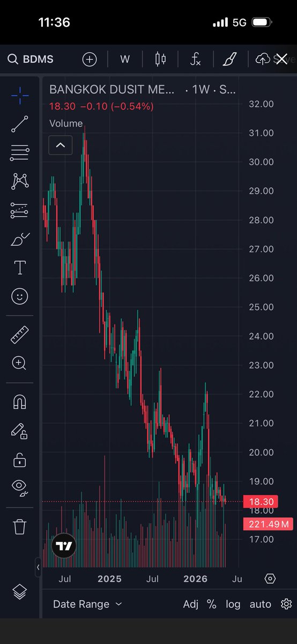The height and width of the screenshot is (644, 297).
Task: Close the chart with the X icon
Action: [281, 59]
